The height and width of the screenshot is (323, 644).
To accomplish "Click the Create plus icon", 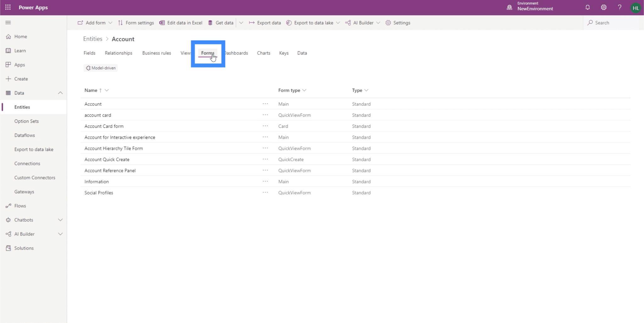I will (x=8, y=79).
